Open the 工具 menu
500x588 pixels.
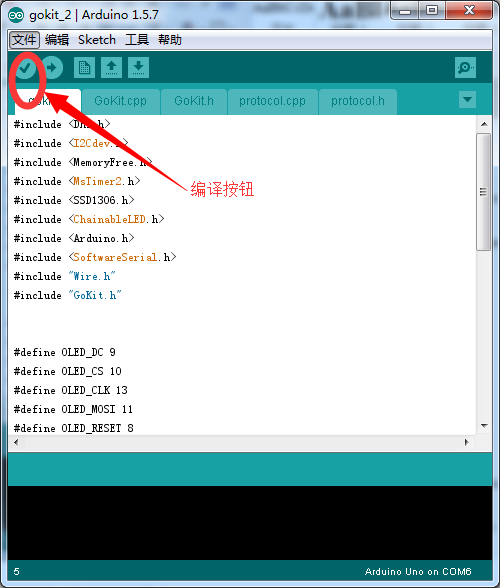(x=137, y=40)
